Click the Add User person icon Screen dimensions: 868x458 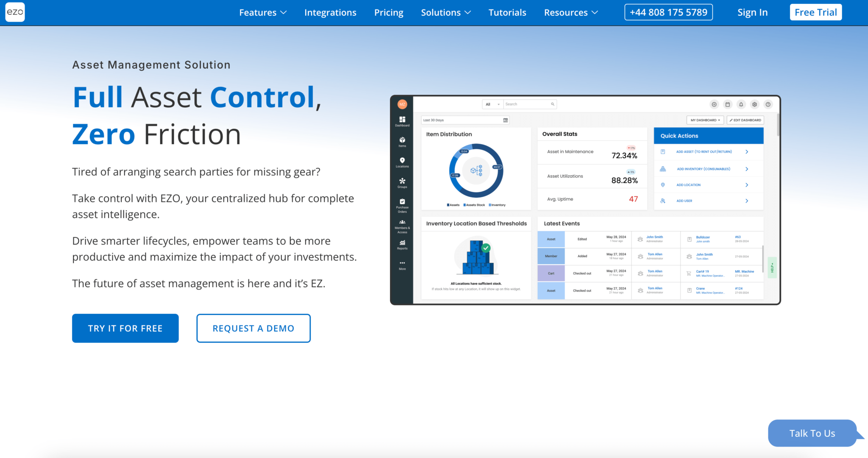point(663,201)
